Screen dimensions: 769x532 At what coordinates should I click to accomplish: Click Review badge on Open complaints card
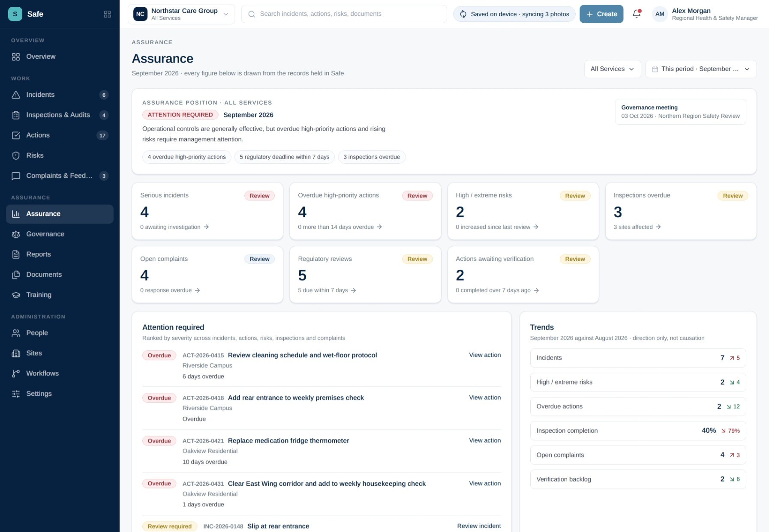(x=259, y=259)
